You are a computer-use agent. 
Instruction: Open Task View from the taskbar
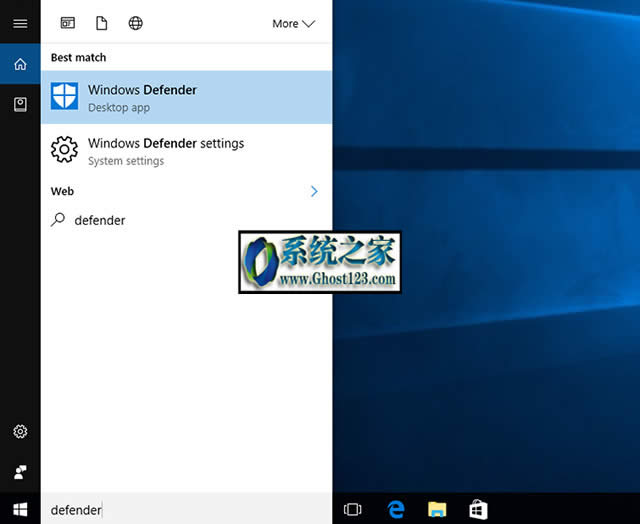[x=352, y=509]
